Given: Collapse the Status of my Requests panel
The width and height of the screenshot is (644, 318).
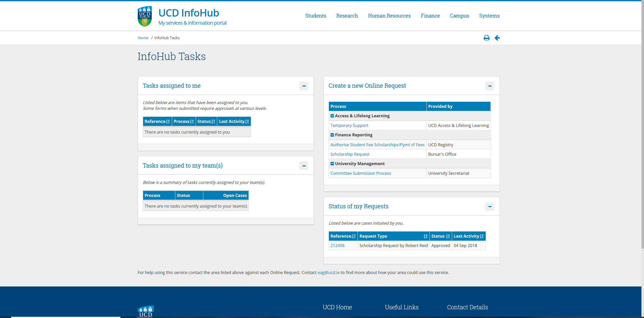Looking at the screenshot, I should 489,207.
